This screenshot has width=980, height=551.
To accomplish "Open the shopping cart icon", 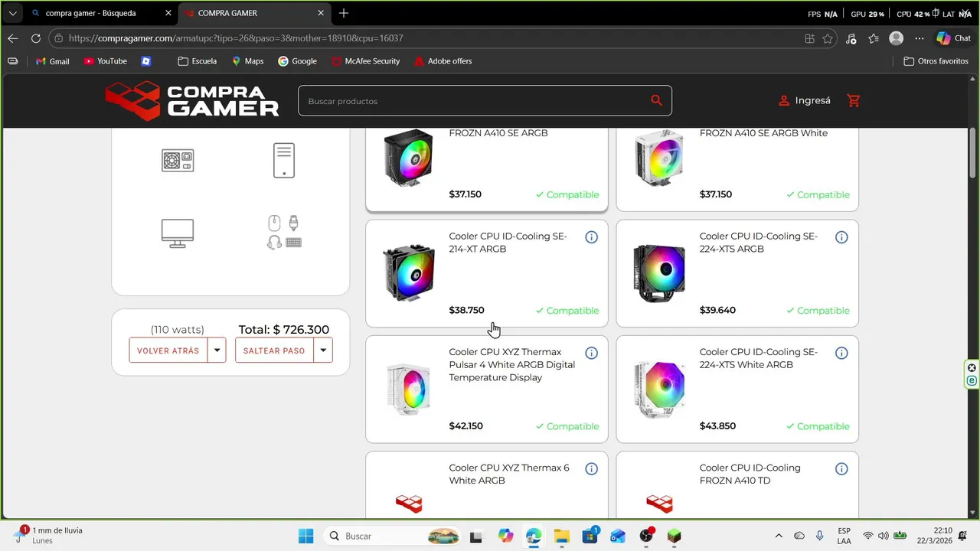I will (x=854, y=100).
